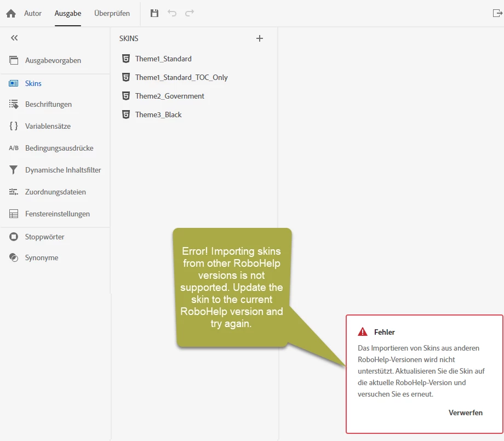Switch to the Ausgabe tab
This screenshot has width=504, height=441.
(68, 14)
